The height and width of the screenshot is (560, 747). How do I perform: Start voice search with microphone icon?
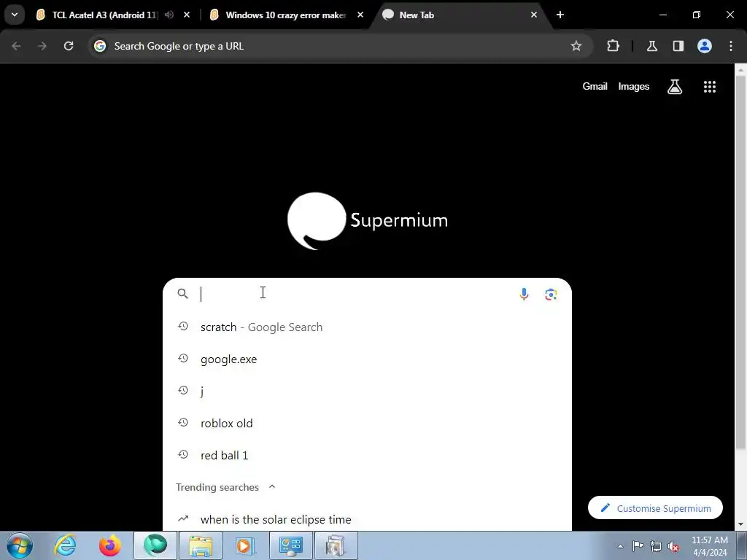(x=524, y=295)
